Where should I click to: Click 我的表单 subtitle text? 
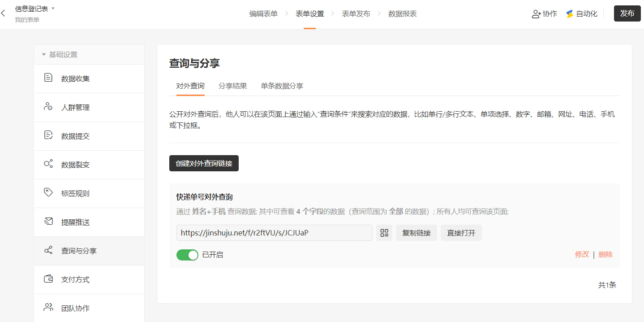[x=27, y=20]
